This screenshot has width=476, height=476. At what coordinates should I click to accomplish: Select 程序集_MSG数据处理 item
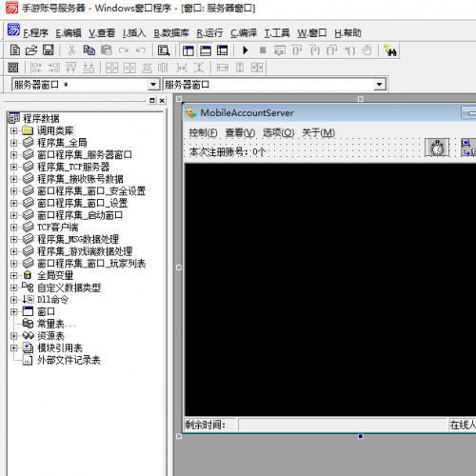click(78, 239)
